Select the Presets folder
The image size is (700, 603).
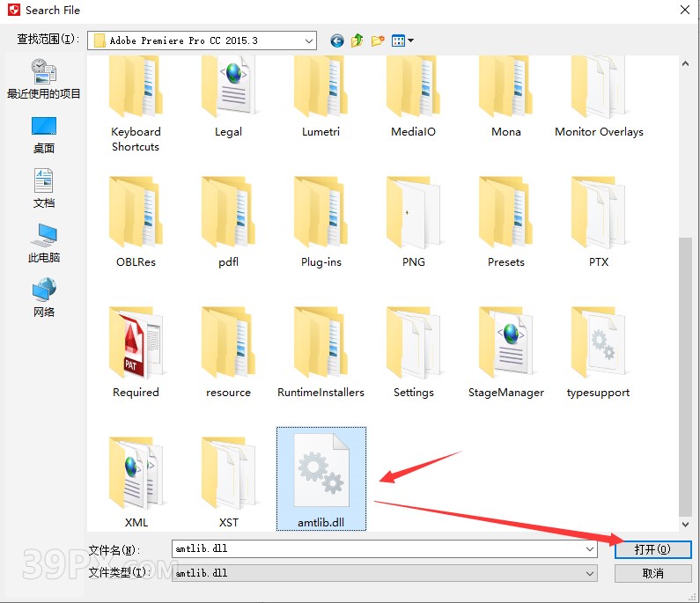[505, 222]
